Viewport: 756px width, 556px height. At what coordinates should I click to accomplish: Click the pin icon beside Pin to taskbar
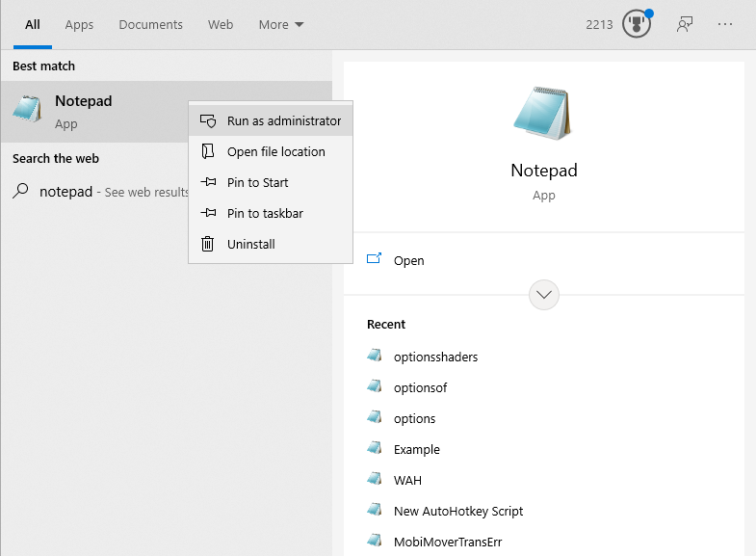click(x=208, y=213)
